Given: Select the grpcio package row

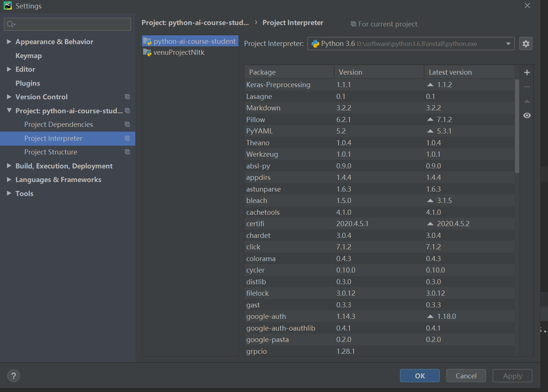Looking at the screenshot, I should [x=379, y=351].
